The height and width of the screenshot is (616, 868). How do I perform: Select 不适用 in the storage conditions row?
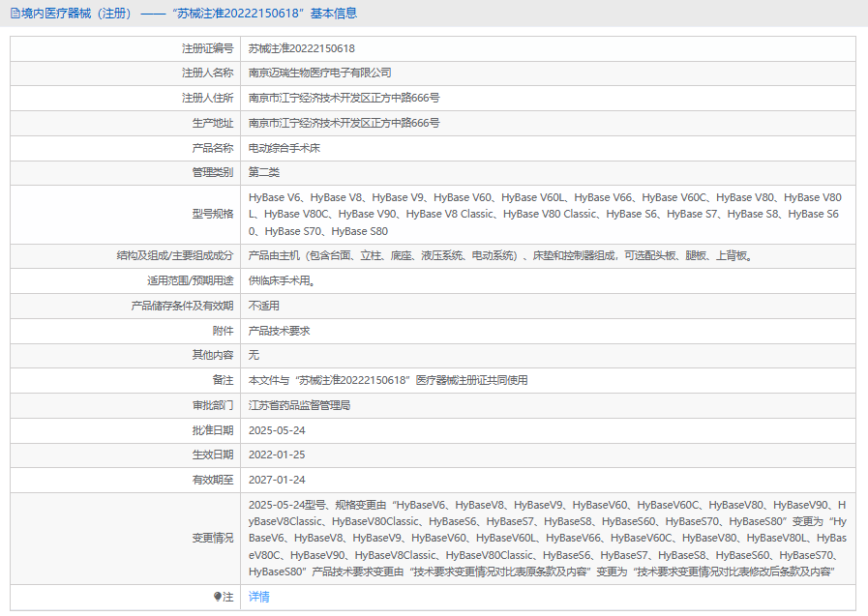(x=264, y=306)
